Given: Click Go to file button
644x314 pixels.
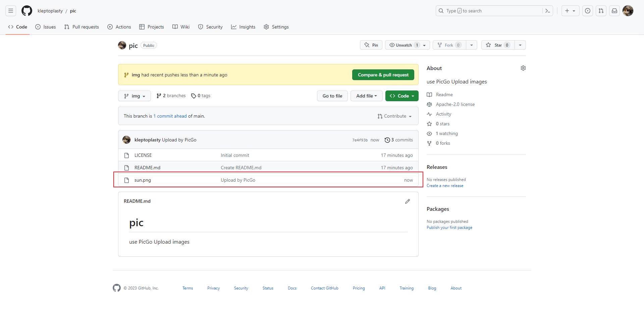Looking at the screenshot, I should (x=332, y=96).
